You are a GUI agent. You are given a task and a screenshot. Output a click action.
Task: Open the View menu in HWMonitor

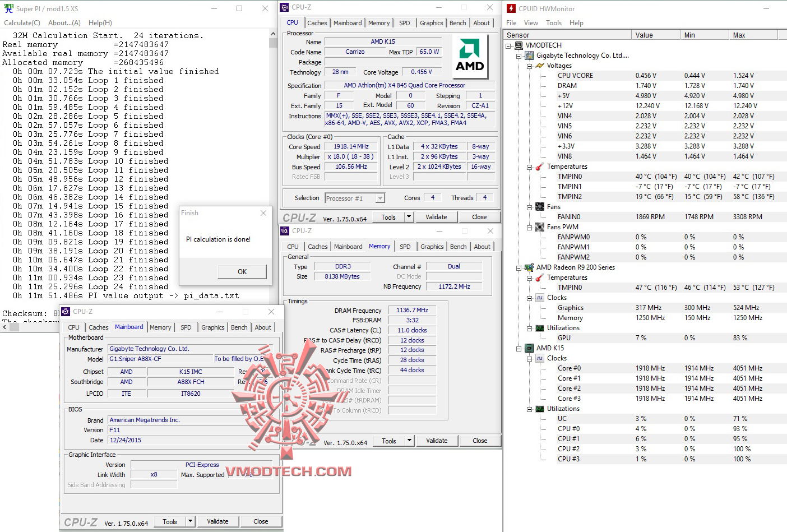click(531, 23)
